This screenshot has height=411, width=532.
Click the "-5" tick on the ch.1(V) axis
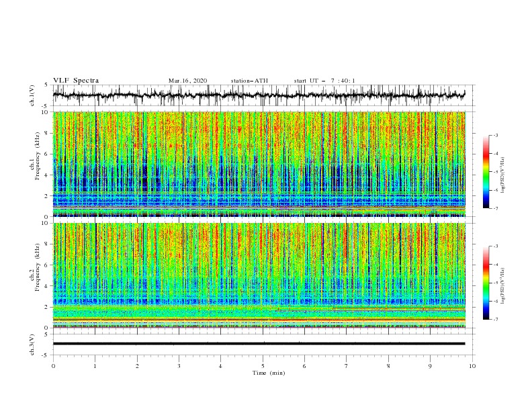pos(46,106)
